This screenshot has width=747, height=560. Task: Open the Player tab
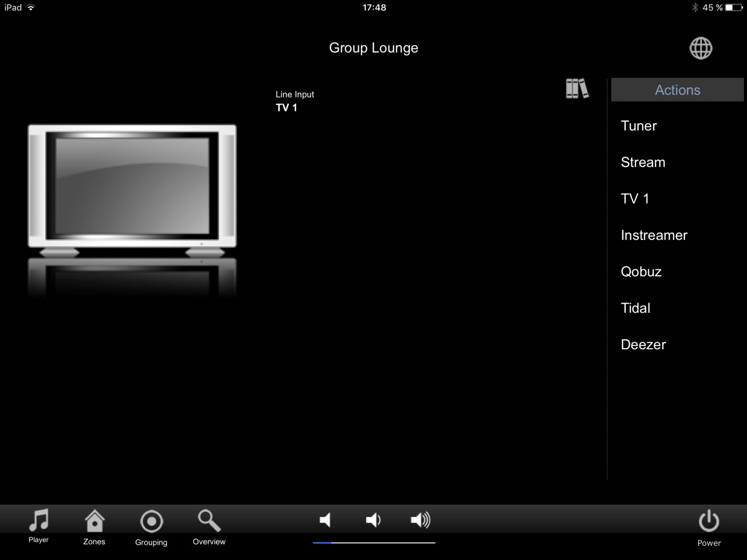tap(39, 526)
